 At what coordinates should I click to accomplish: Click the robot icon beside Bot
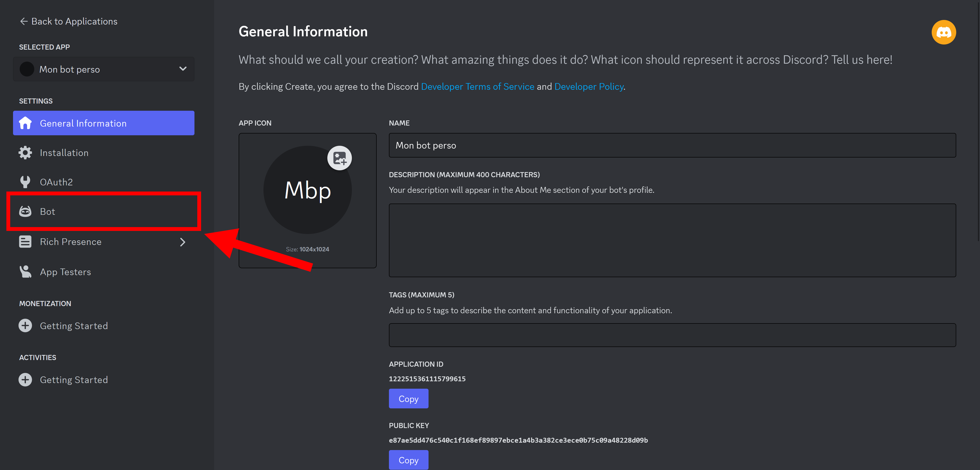click(26, 211)
